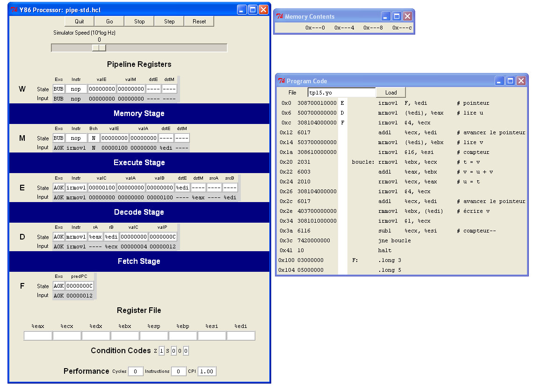This screenshot has height=392, width=534.
Task: Minimize the Program Code window
Action: coord(499,81)
